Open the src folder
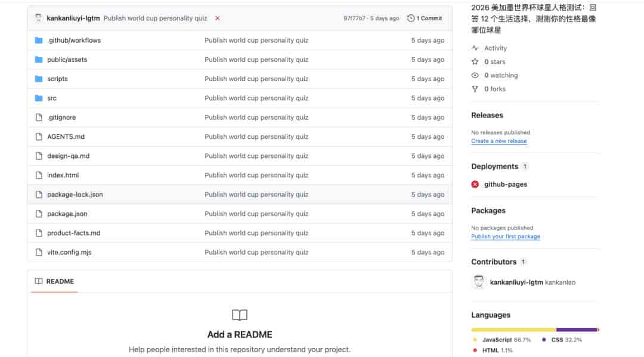Viewport: 644px width, 357px height. click(52, 98)
